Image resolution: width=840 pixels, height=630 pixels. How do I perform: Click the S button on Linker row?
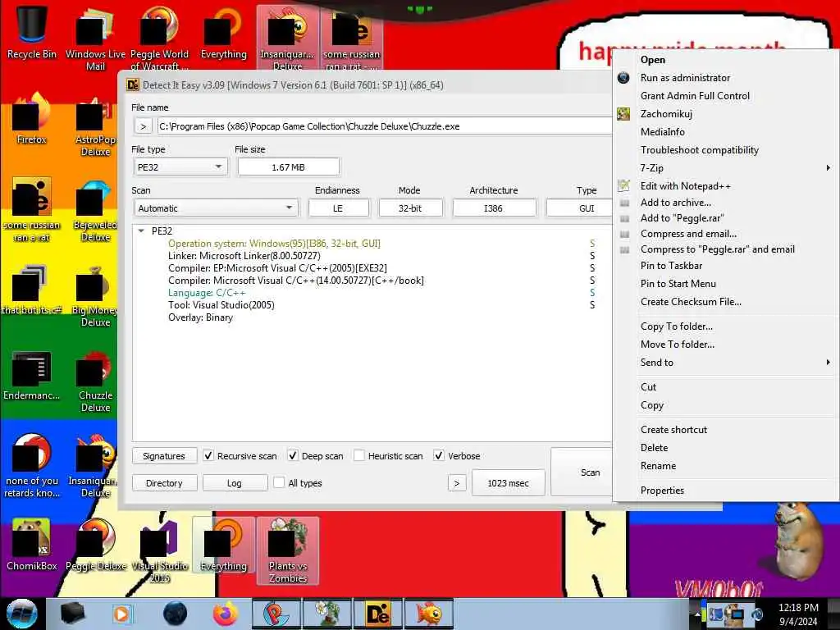(592, 256)
